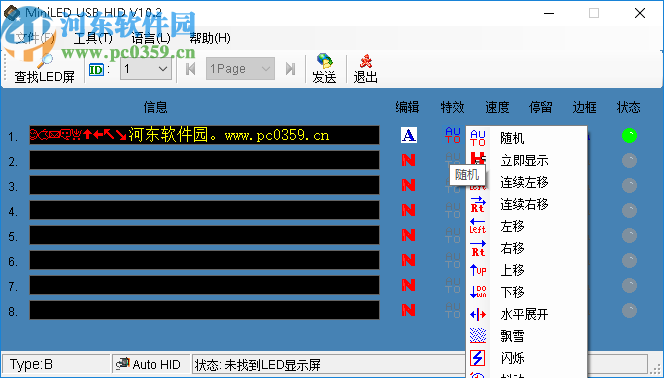The height and width of the screenshot is (378, 664).
Task: Click the greyed AUTO effect icon in row 8
Action: (x=453, y=310)
